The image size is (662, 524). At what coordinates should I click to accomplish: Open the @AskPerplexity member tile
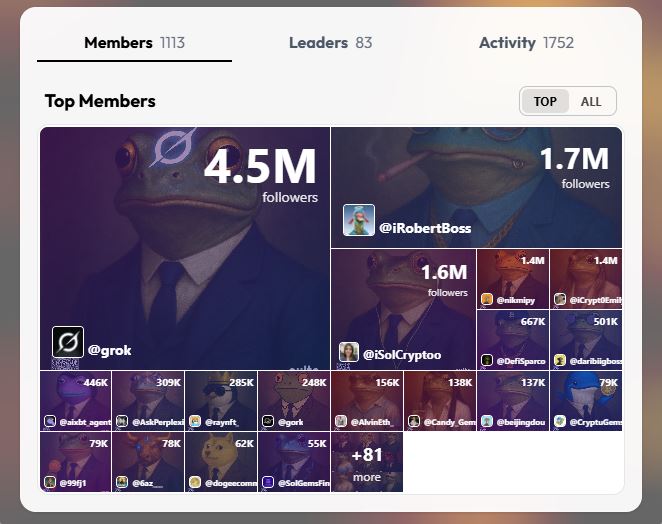pos(148,401)
